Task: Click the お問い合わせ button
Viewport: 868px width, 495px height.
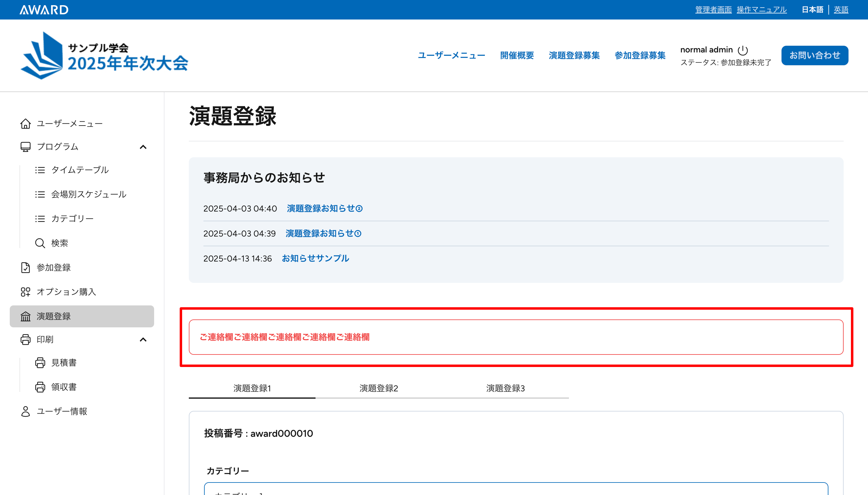Action: point(815,55)
